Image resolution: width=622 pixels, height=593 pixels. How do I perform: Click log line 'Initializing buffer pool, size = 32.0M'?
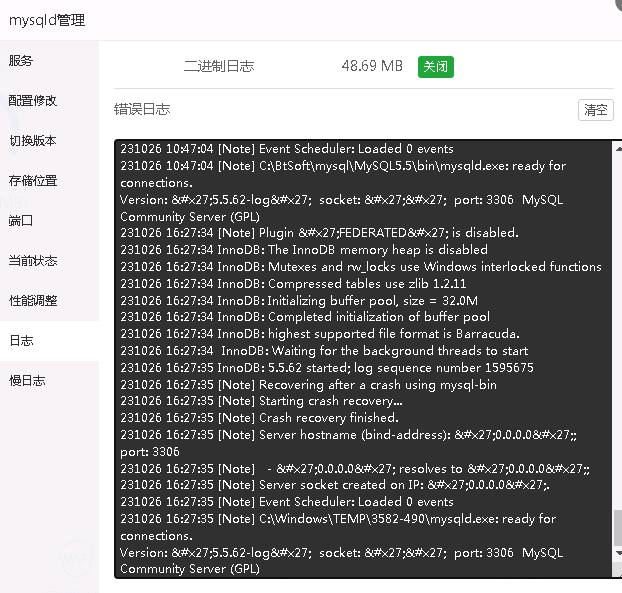click(x=299, y=301)
